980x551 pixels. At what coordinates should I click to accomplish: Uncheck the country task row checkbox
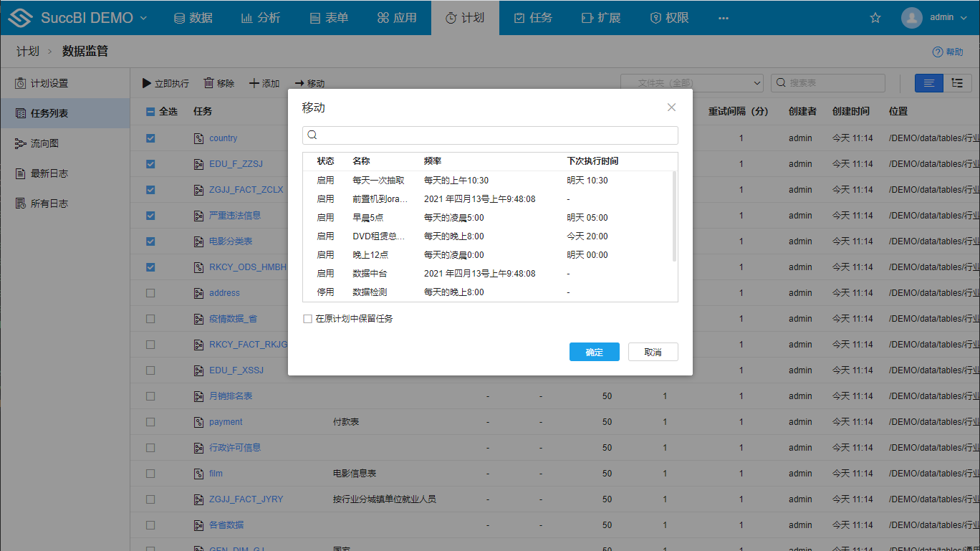150,138
